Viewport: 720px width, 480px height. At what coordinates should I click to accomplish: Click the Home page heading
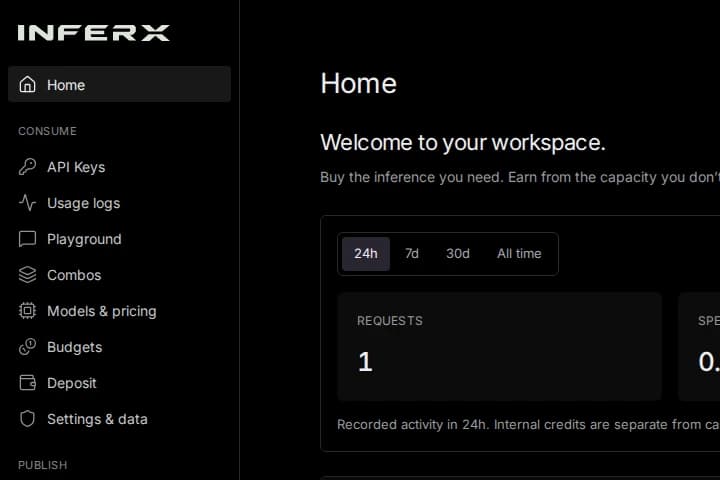pos(359,83)
